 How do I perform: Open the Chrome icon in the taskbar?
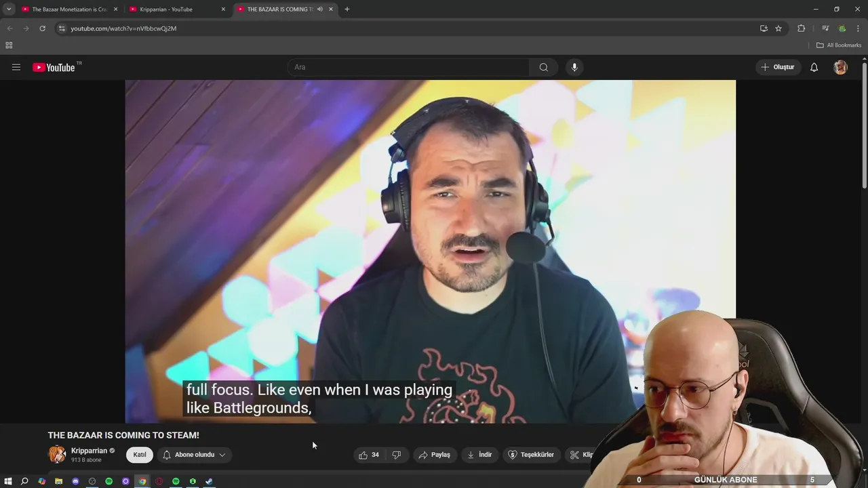(x=142, y=481)
